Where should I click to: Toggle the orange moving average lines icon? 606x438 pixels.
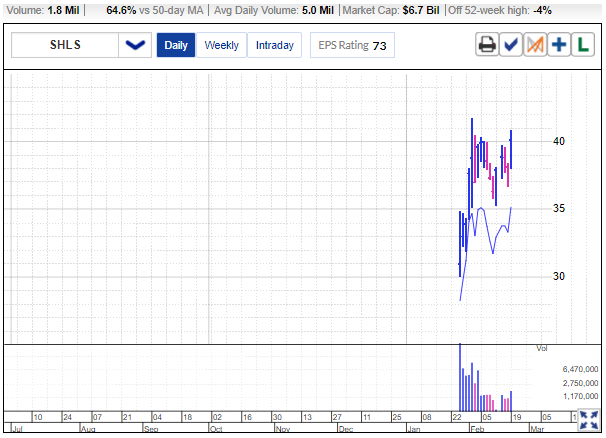click(x=535, y=46)
